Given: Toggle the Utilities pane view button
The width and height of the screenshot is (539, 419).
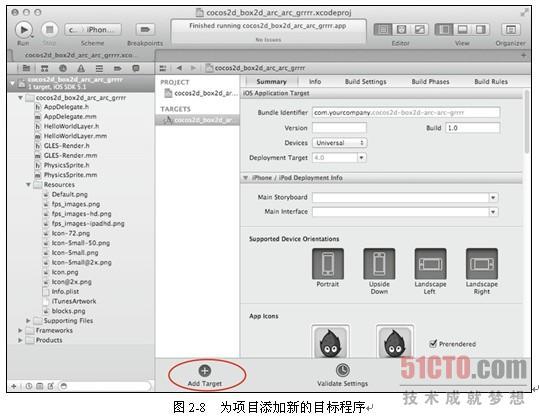Looking at the screenshot, I should point(481,30).
